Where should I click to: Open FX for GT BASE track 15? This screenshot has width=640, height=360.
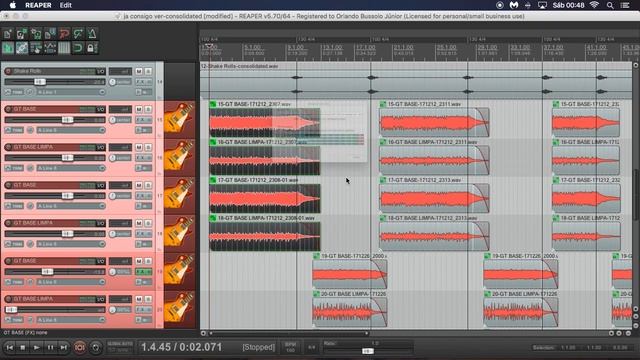(140, 120)
